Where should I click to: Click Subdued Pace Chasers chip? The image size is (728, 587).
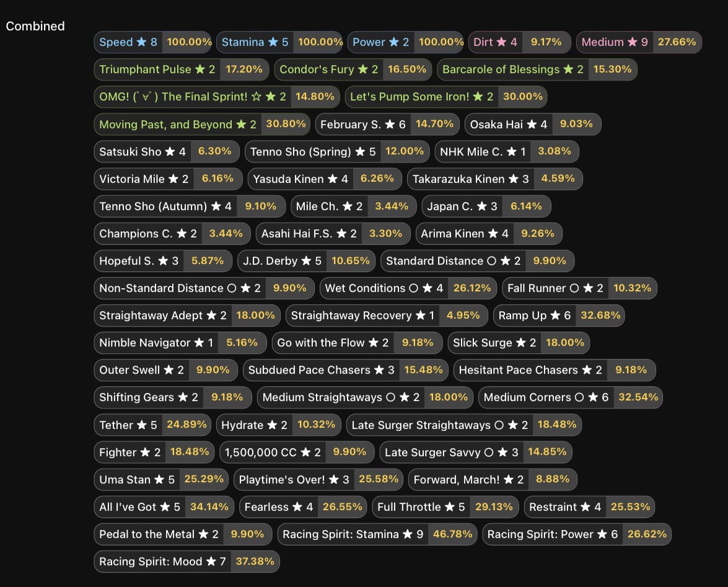pyautogui.click(x=346, y=370)
